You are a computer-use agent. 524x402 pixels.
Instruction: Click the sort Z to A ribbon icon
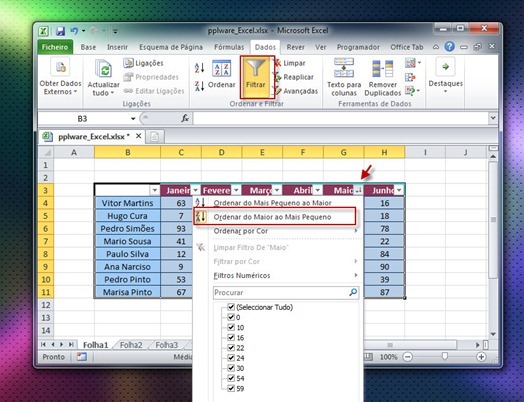click(x=200, y=86)
